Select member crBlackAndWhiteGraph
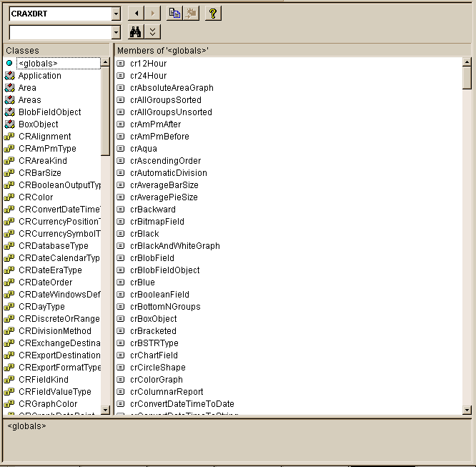 175,246
